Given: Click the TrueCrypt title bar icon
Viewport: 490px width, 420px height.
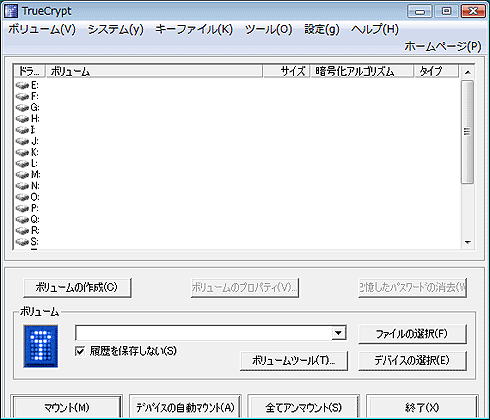Looking at the screenshot, I should (11, 11).
